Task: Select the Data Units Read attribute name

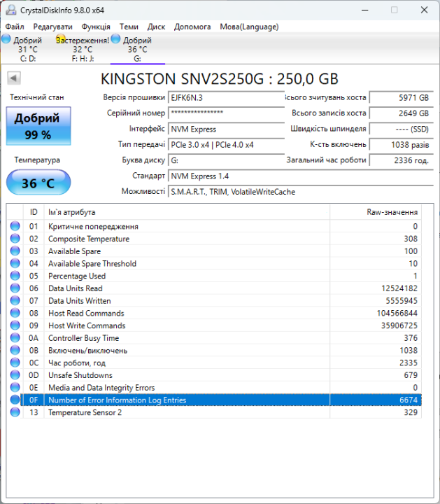Action: point(75,288)
